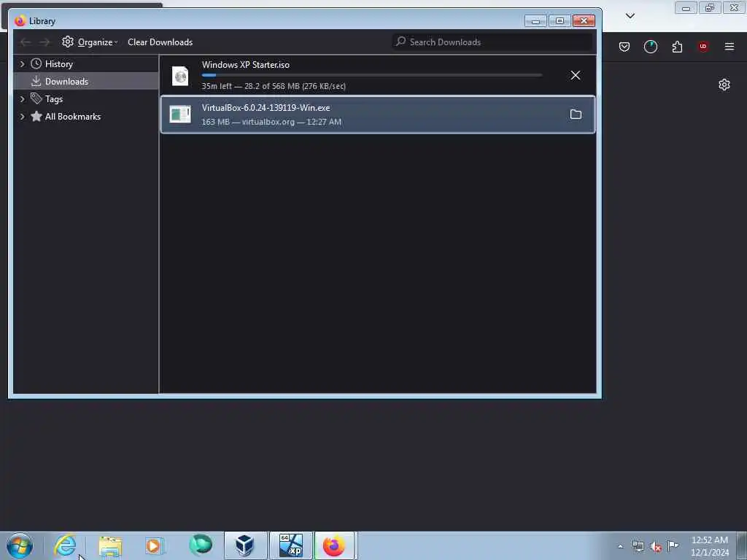747x560 pixels.
Task: Open Firefox downloads progress indicator
Action: [650, 47]
